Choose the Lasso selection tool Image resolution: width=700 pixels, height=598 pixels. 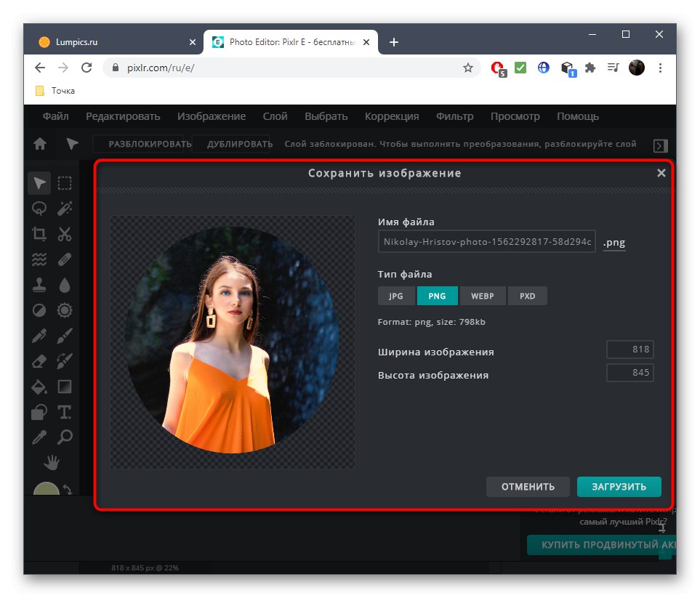click(39, 209)
